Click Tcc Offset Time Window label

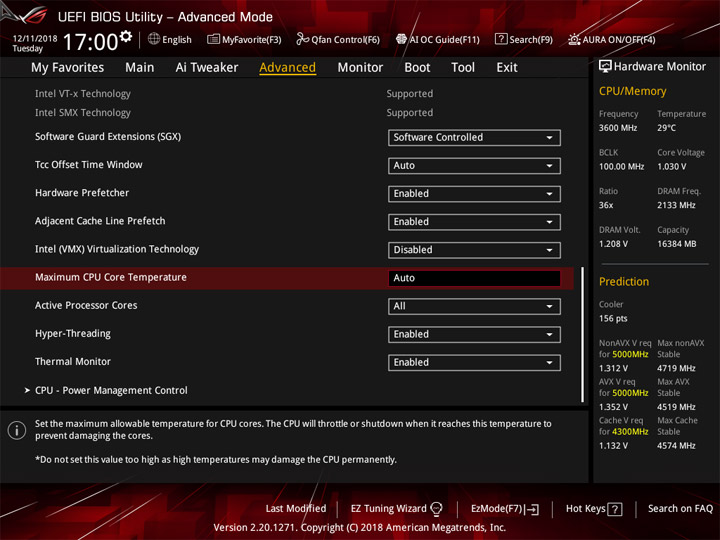(x=89, y=164)
